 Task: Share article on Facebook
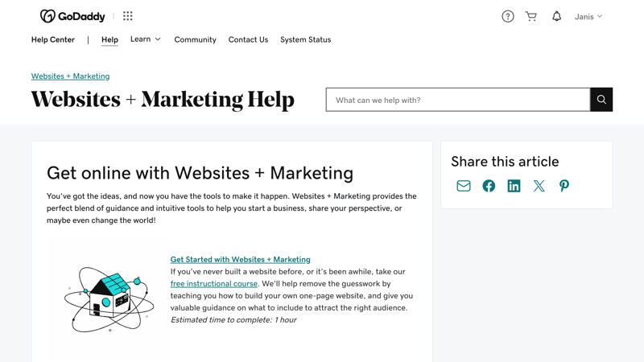click(489, 186)
